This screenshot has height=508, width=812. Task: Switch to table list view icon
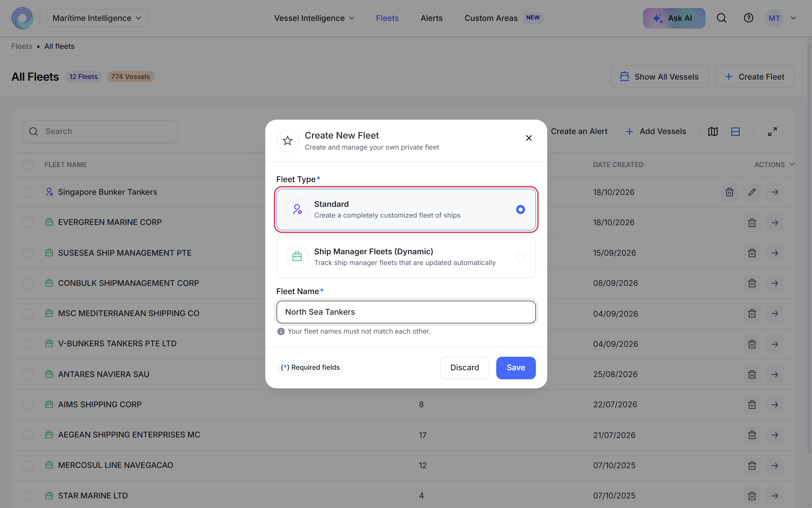[x=735, y=132]
